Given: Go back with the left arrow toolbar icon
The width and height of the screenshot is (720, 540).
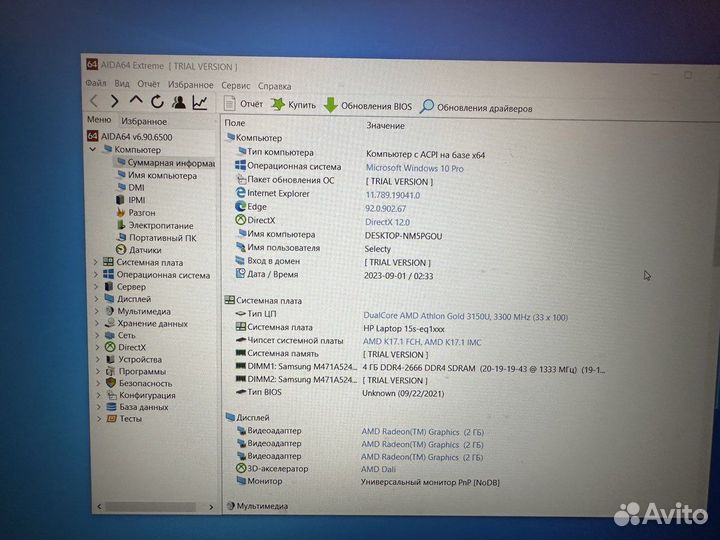Looking at the screenshot, I should pos(95,101).
